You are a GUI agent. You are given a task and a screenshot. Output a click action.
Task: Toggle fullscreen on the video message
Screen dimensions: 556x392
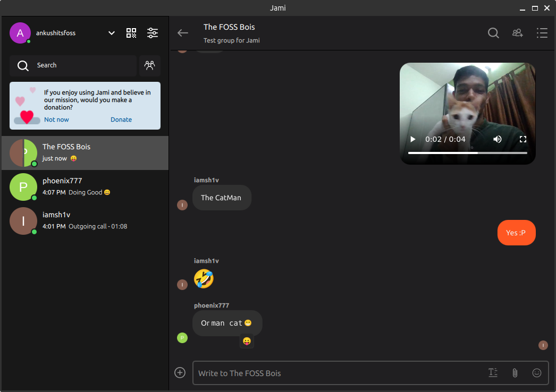pos(523,139)
